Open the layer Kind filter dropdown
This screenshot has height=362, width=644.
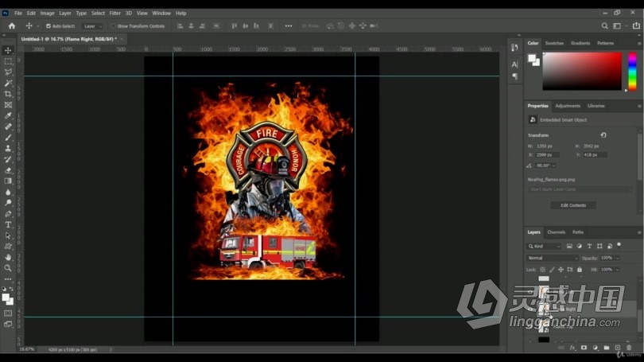click(x=544, y=246)
